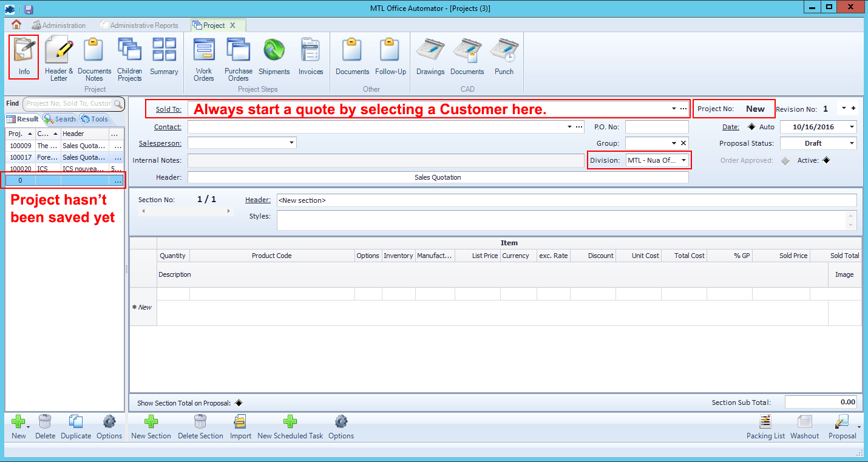This screenshot has width=868, height=462.
Task: Open the Invoices icon
Action: pyautogui.click(x=310, y=57)
